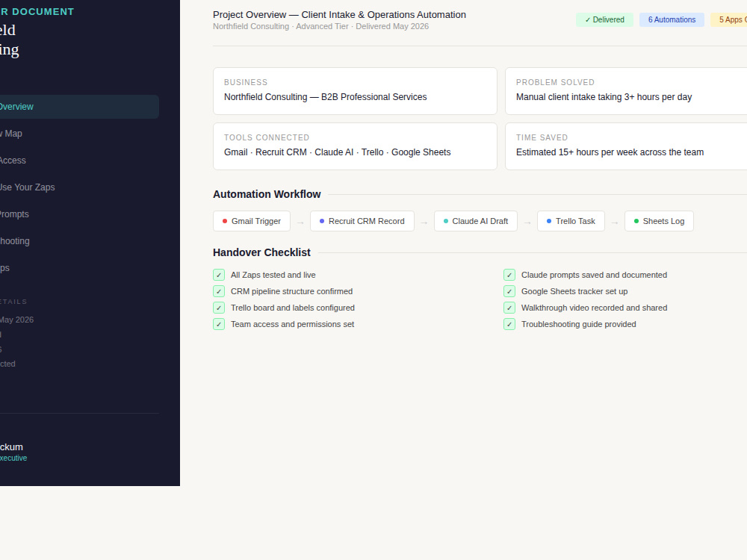Click the red dot on Gmail Trigger
The width and height of the screenshot is (747, 560).
(x=225, y=221)
